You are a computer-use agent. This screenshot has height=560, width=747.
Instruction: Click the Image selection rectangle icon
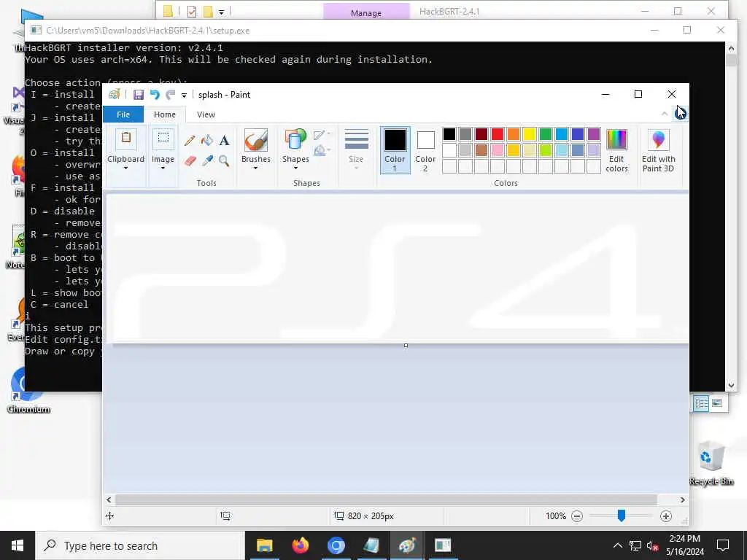(163, 139)
